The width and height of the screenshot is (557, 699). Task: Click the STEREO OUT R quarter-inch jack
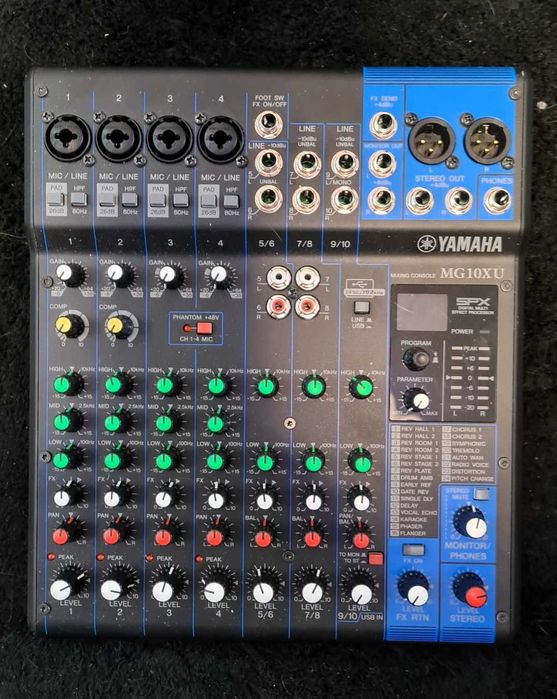[x=458, y=201]
